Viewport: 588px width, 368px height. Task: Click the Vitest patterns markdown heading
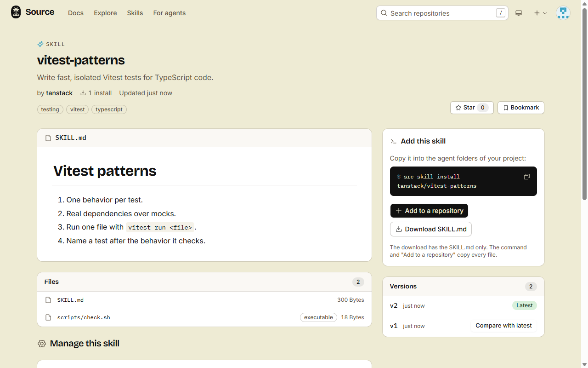(x=105, y=171)
